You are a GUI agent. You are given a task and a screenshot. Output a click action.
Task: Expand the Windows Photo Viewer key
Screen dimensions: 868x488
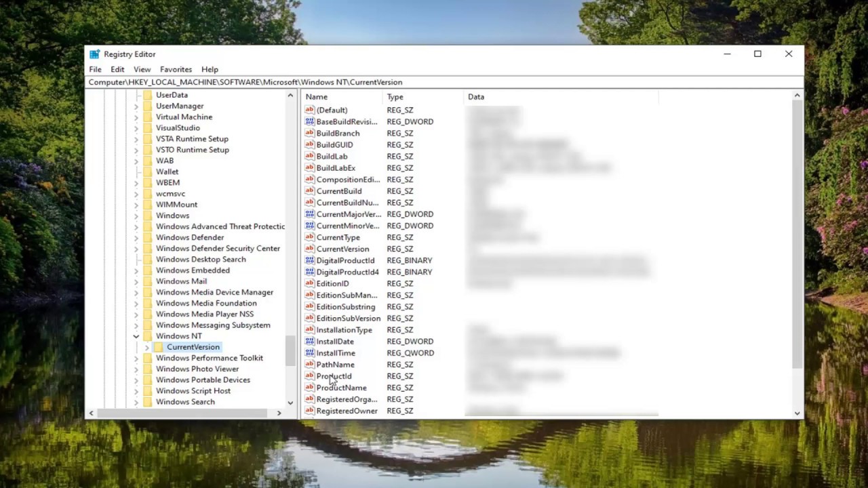[x=136, y=369]
